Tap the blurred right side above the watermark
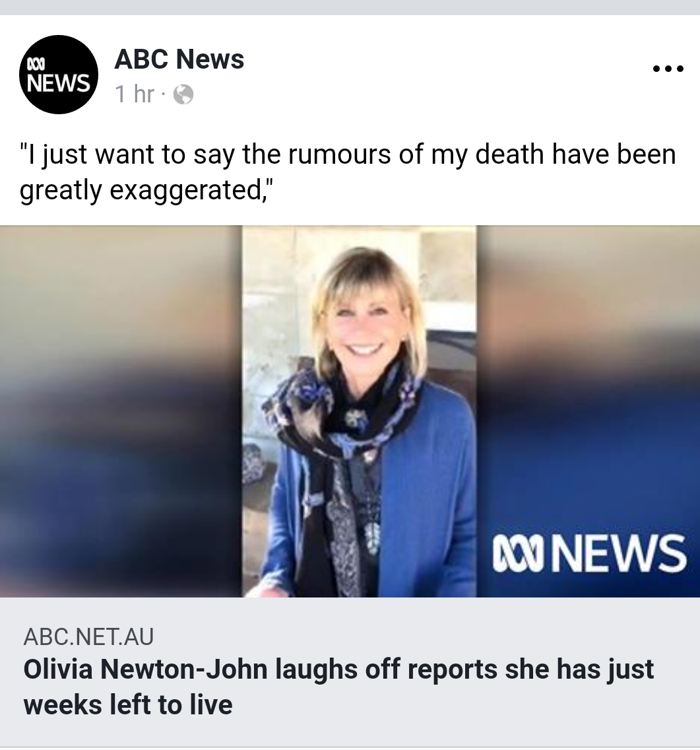 [x=588, y=373]
